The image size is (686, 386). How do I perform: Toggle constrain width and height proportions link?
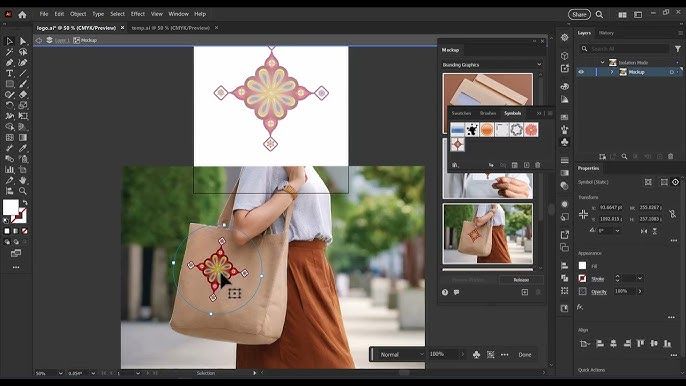click(x=672, y=214)
